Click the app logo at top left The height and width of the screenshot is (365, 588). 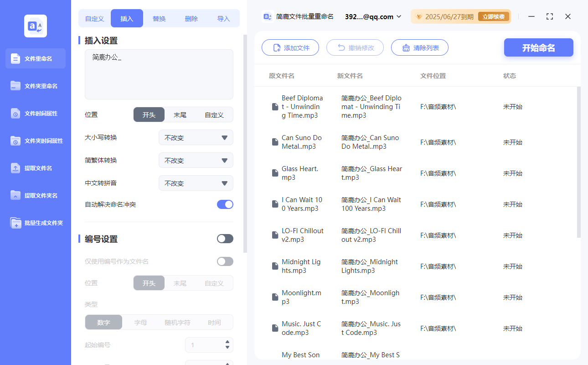(35, 26)
